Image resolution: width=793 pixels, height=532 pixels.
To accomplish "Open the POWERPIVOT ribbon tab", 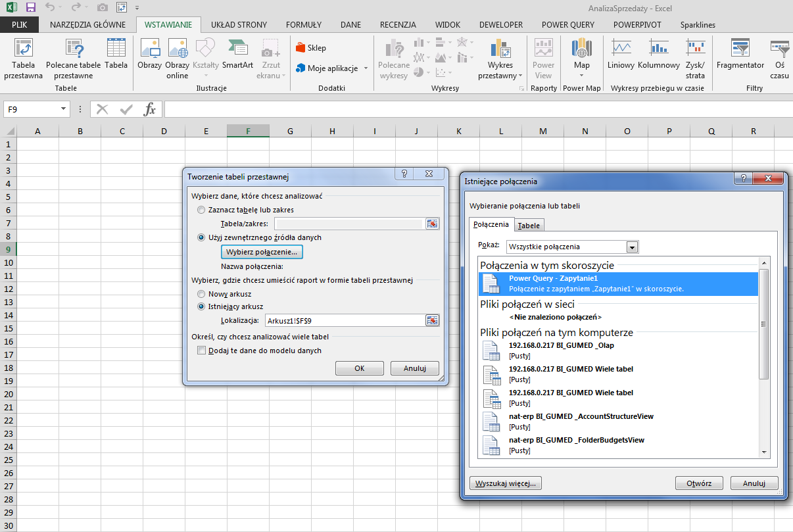I will pos(637,25).
